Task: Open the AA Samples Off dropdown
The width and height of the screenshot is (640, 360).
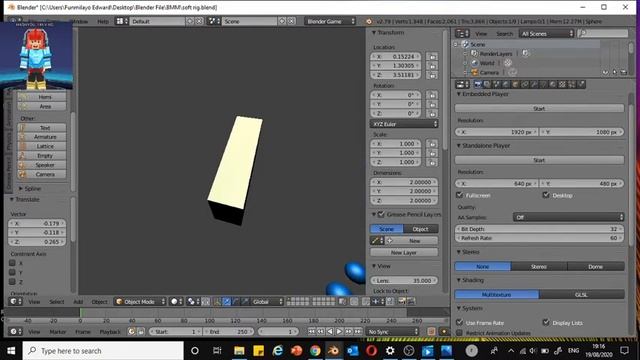Action: [569, 217]
